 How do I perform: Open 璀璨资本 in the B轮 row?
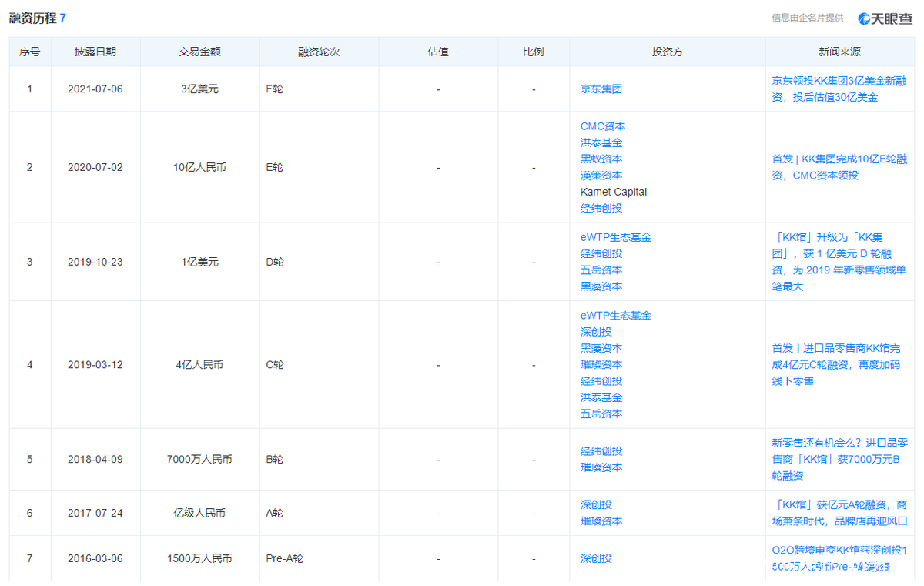601,467
